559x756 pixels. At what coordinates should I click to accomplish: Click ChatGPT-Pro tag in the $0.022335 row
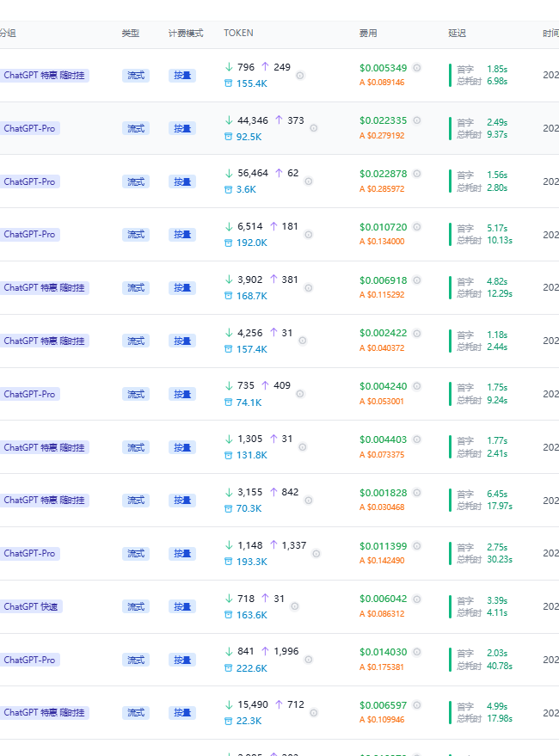(x=29, y=128)
